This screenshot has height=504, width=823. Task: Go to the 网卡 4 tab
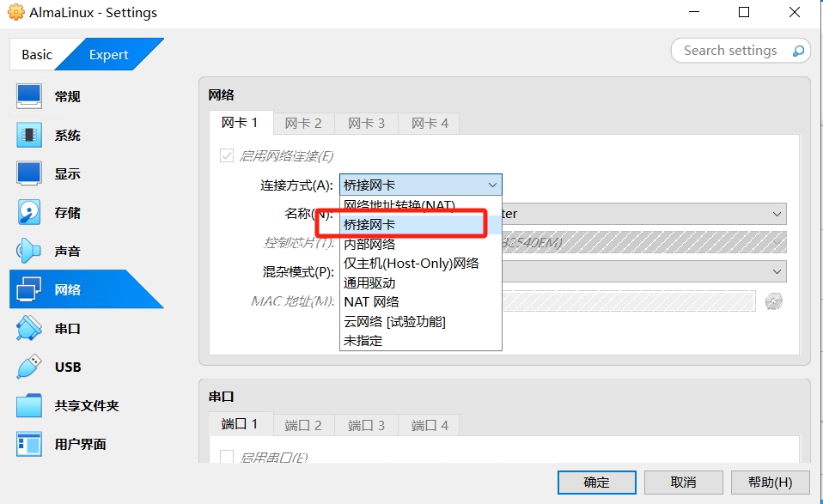pyautogui.click(x=430, y=124)
